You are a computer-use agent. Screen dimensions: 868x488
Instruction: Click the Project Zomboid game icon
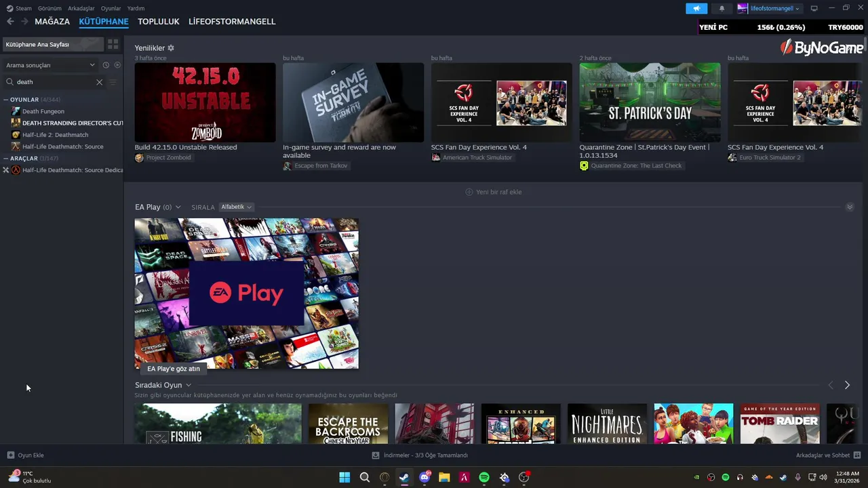(x=139, y=158)
